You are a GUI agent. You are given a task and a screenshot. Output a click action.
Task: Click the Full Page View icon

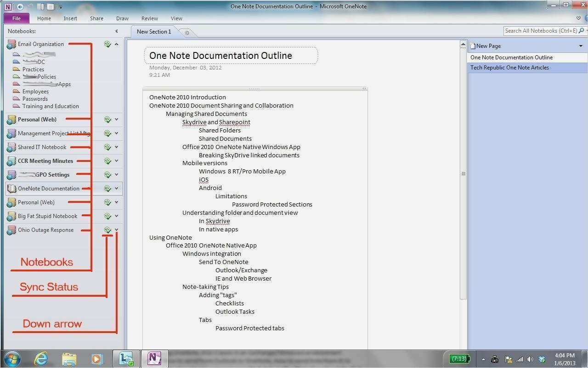[50, 7]
